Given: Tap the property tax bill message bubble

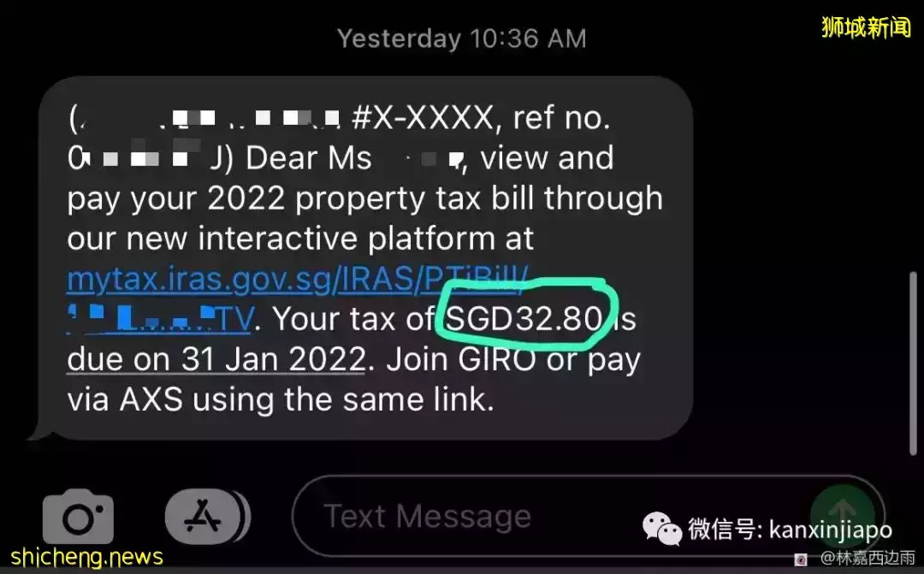Looking at the screenshot, I should pyautogui.click(x=365, y=258).
